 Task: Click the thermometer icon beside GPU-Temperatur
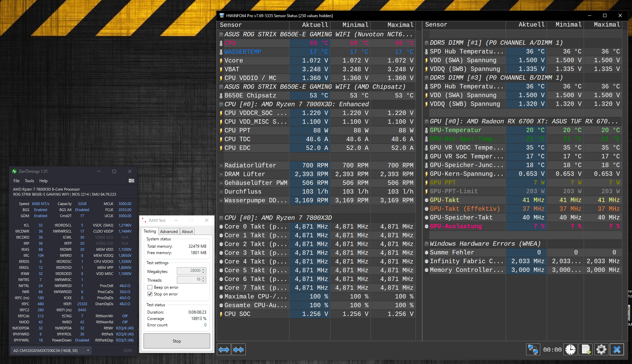click(x=426, y=130)
